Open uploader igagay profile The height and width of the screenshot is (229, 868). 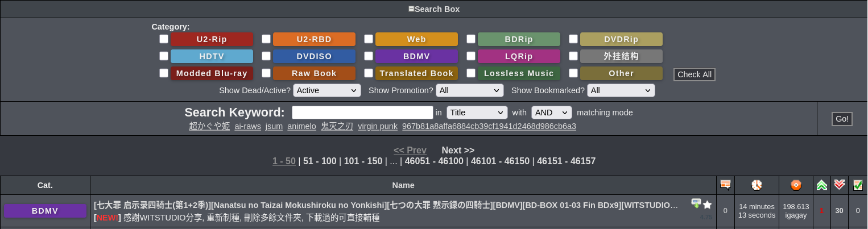click(796, 215)
